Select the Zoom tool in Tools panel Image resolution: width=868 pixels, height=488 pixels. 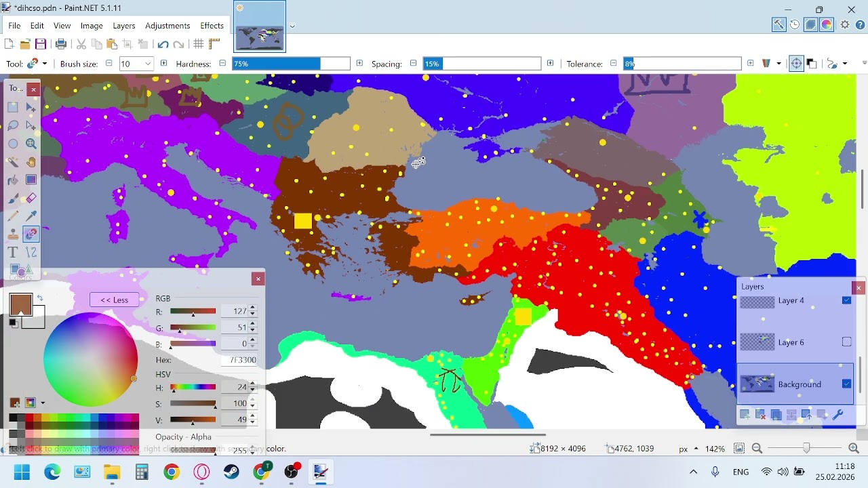coord(31,144)
